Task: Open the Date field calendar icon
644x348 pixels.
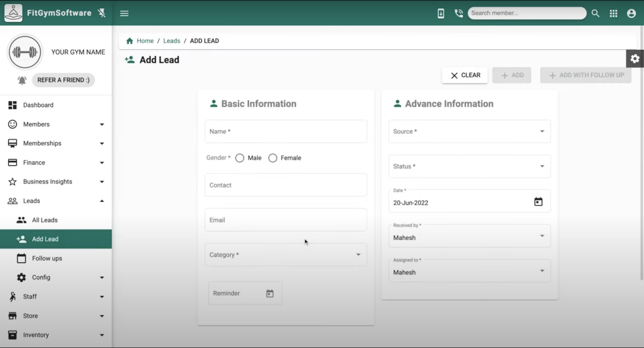Action: pyautogui.click(x=538, y=202)
